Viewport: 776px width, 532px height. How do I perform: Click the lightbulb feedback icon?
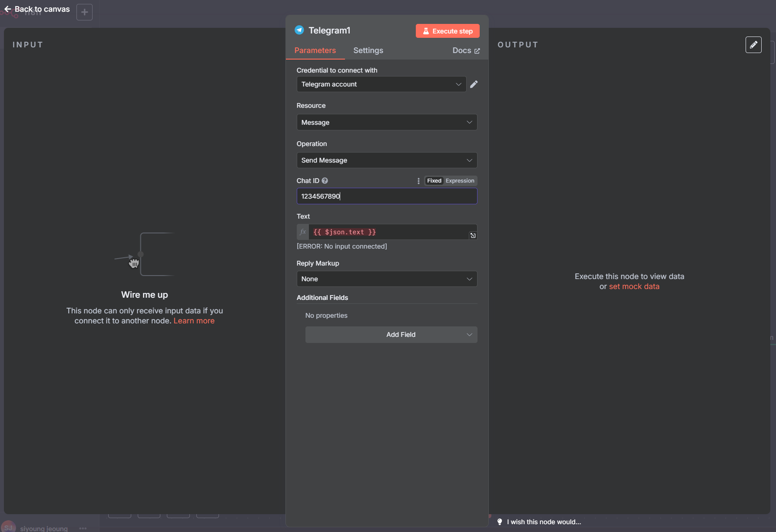point(500,522)
